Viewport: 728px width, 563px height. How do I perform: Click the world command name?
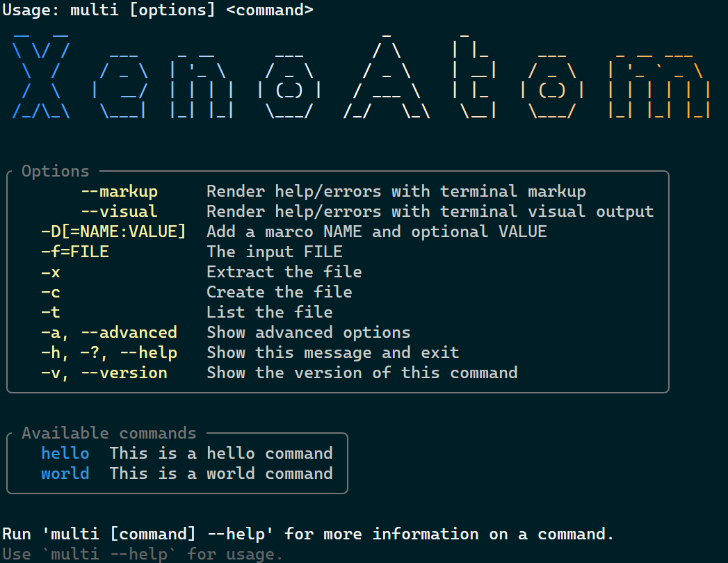[65, 473]
